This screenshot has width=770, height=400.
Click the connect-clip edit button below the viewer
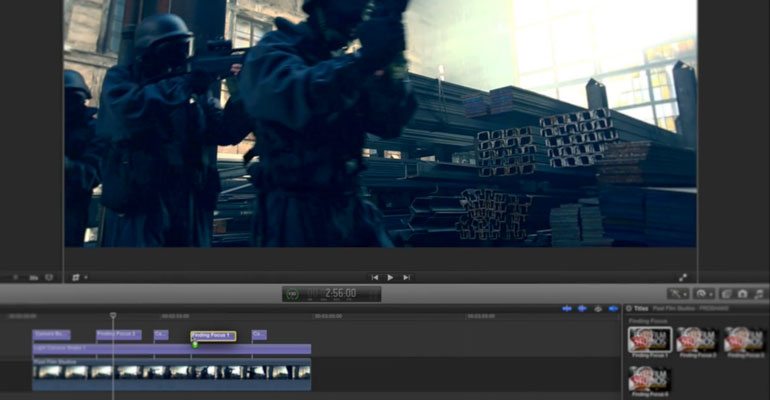tap(76, 277)
